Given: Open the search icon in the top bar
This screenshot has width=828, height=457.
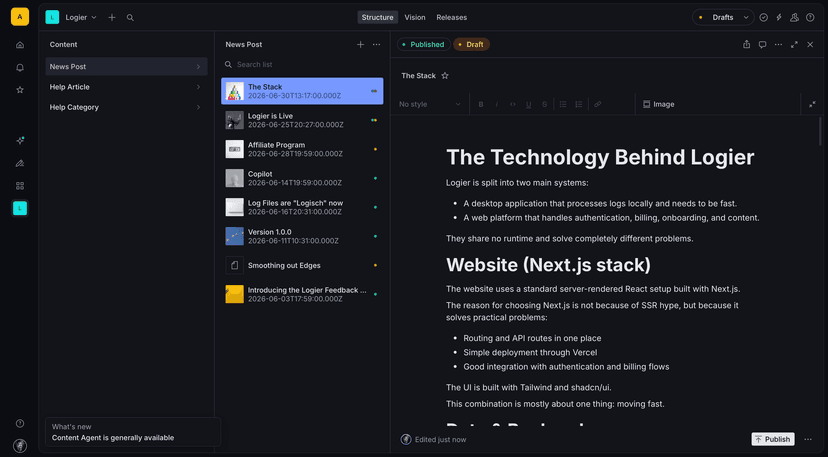Looking at the screenshot, I should pyautogui.click(x=130, y=17).
